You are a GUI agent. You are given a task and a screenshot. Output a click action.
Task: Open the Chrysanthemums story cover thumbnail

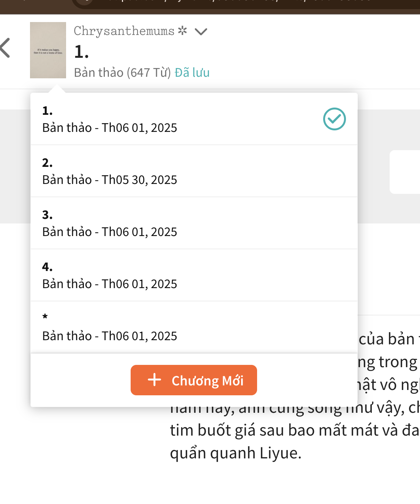tap(48, 50)
